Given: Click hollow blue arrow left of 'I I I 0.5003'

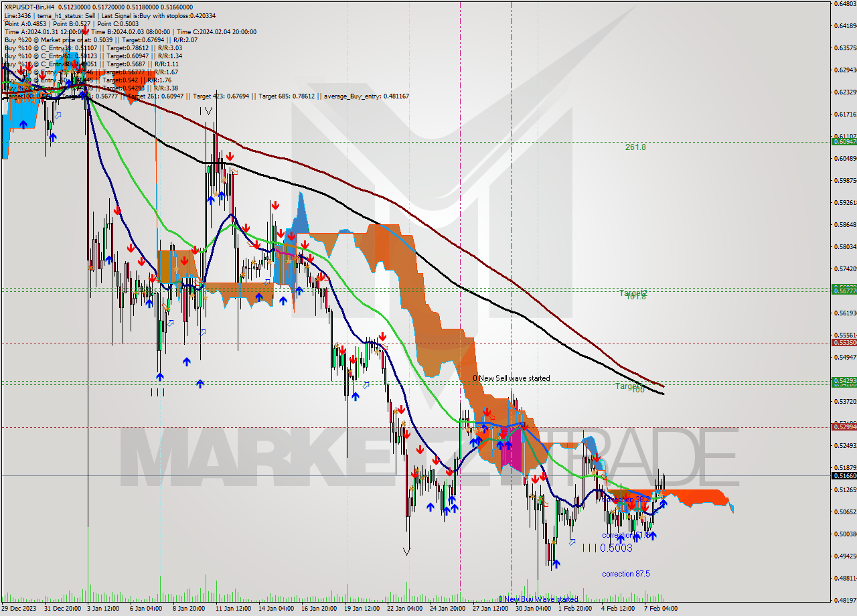Looking at the screenshot, I should (x=572, y=542).
